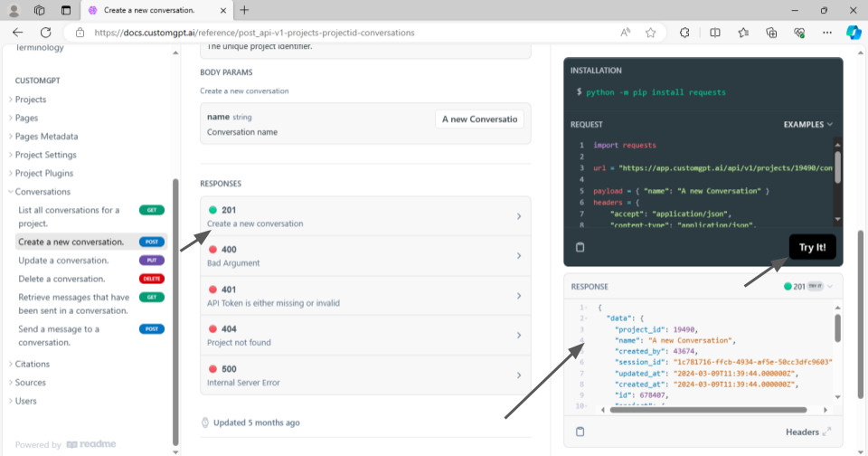
Task: Copy the request code snippet
Action: click(x=580, y=247)
